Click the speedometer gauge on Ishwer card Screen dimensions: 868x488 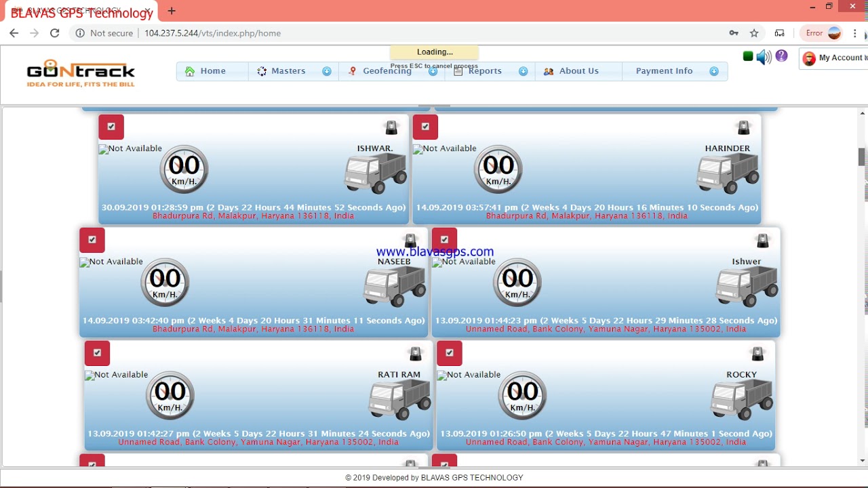(517, 283)
